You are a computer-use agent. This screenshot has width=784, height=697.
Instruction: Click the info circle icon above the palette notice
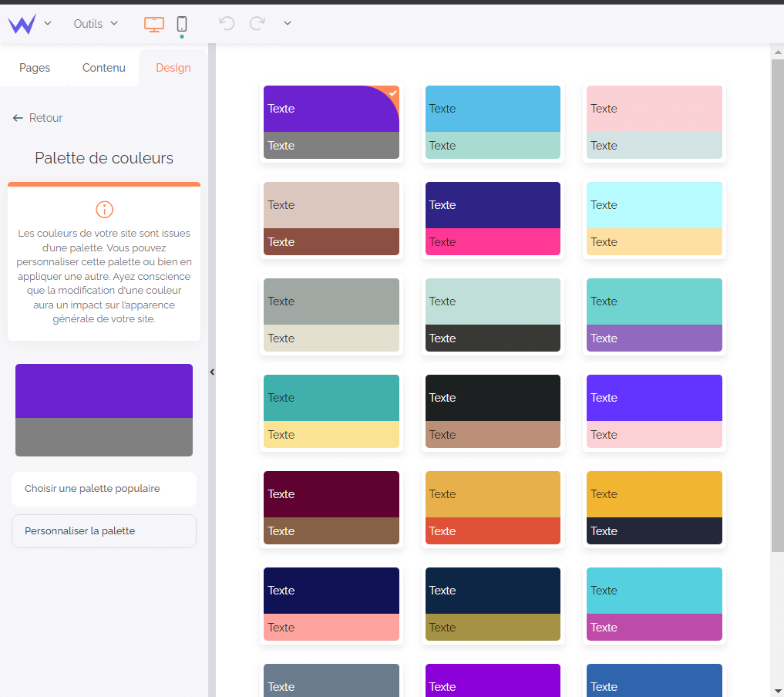(103, 209)
